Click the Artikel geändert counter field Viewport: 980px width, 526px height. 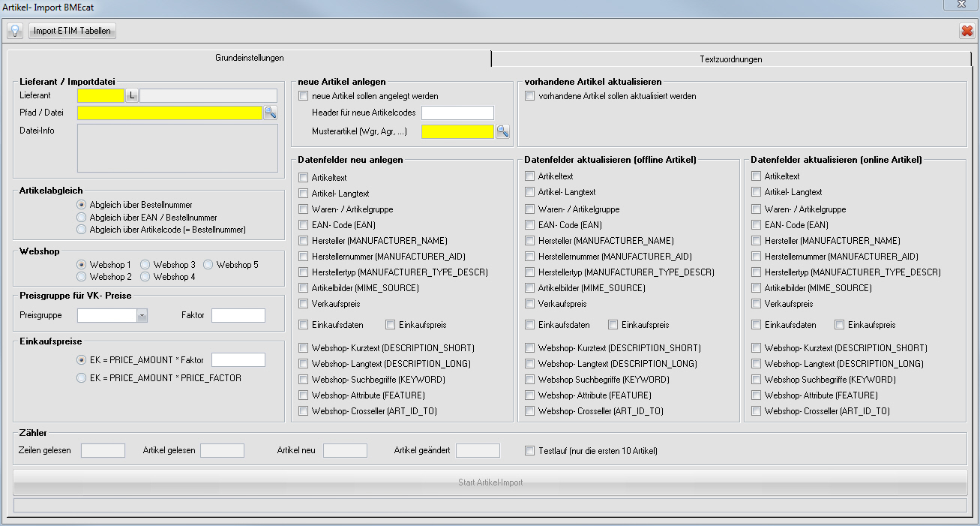click(x=478, y=451)
